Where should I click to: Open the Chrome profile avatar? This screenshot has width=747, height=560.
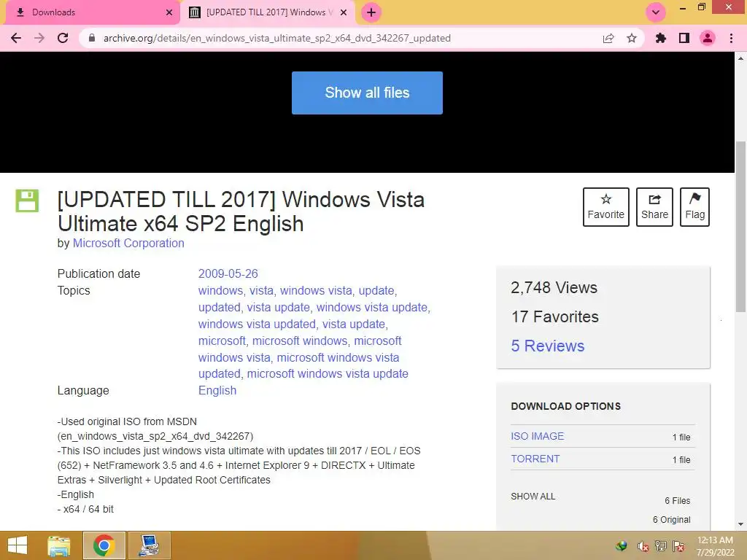point(708,38)
